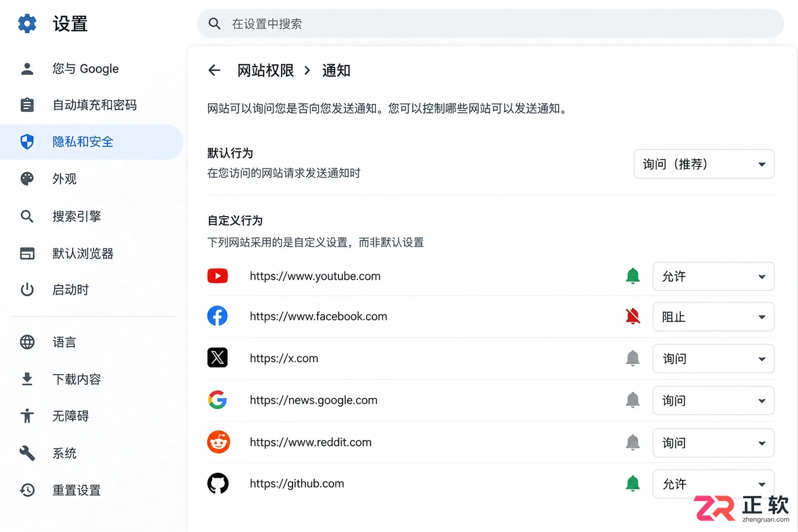Image resolution: width=798 pixels, height=532 pixels.
Task: Focus the 在设置中搜索 search field
Action: tap(490, 24)
